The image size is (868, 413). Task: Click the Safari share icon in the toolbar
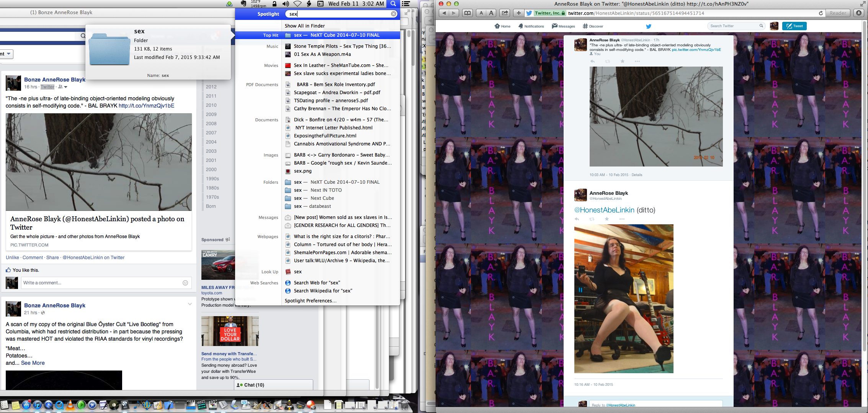click(505, 13)
